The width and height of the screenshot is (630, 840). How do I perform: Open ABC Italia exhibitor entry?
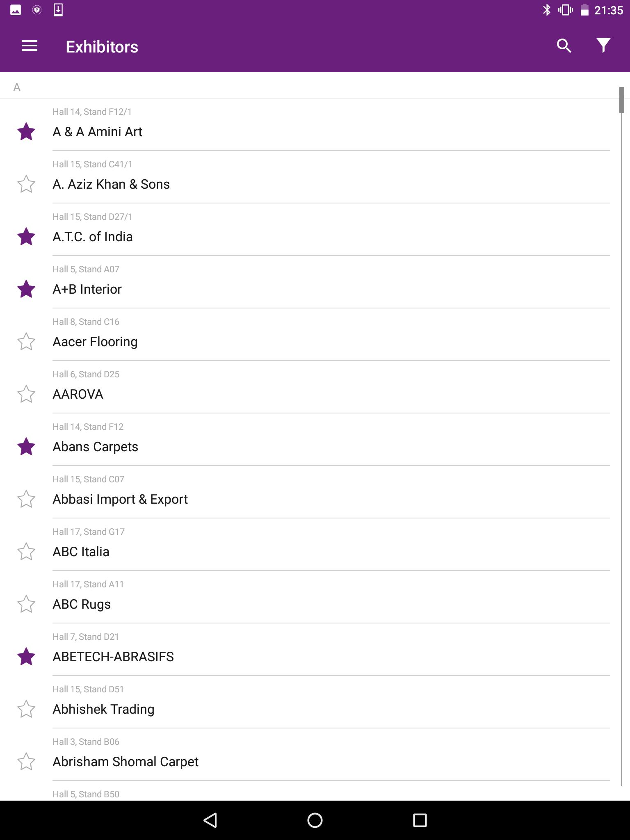click(315, 545)
